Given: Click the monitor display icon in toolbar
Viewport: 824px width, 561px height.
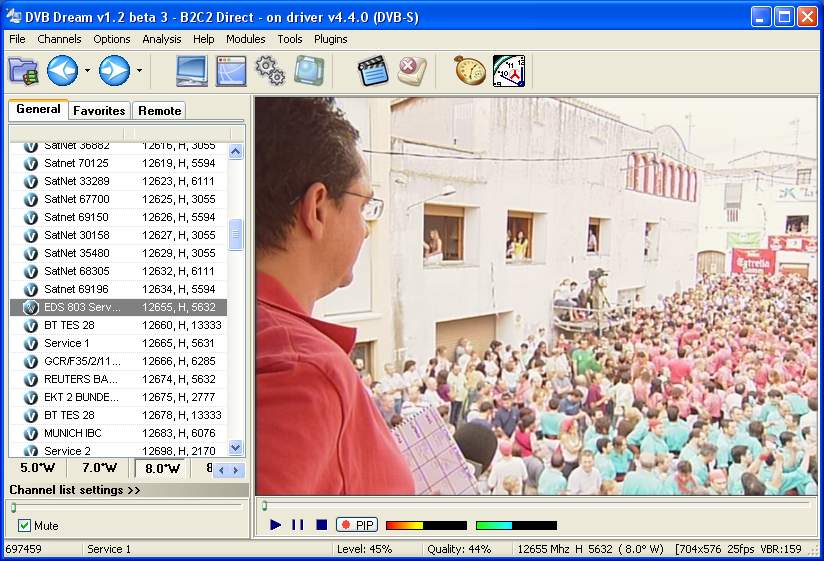Looking at the screenshot, I should 192,71.
